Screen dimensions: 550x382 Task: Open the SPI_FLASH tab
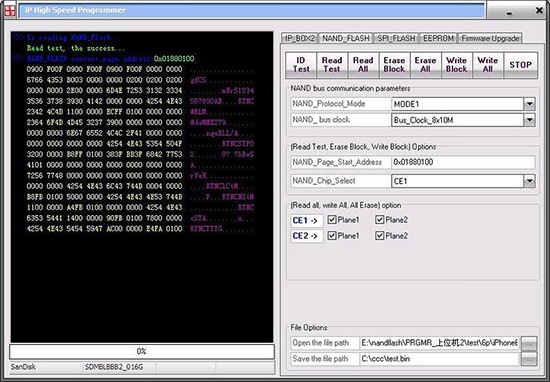point(396,38)
